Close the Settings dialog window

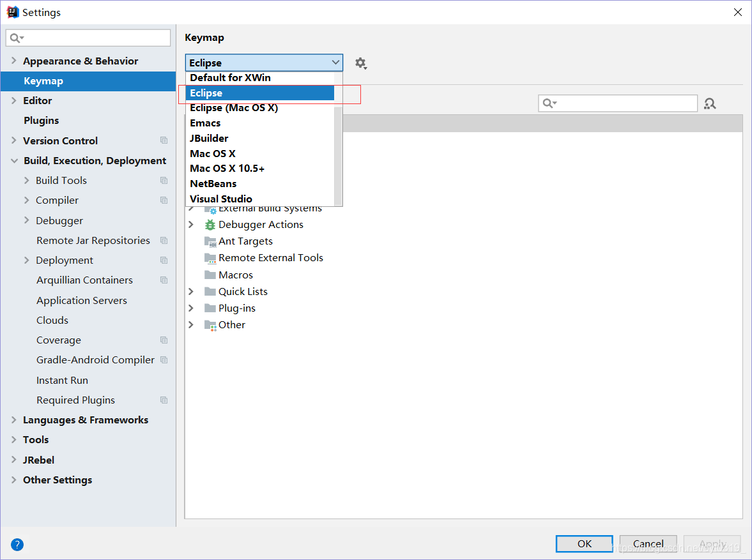[737, 12]
